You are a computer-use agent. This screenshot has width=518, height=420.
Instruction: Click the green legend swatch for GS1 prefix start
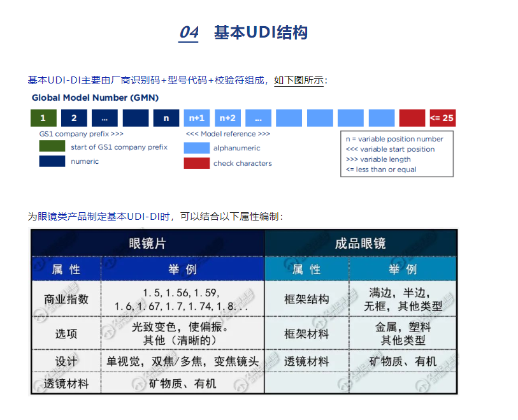(52, 147)
